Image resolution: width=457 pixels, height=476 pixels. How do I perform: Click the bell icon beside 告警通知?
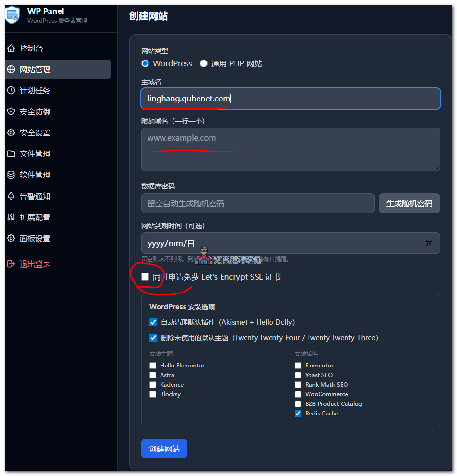[x=11, y=196]
